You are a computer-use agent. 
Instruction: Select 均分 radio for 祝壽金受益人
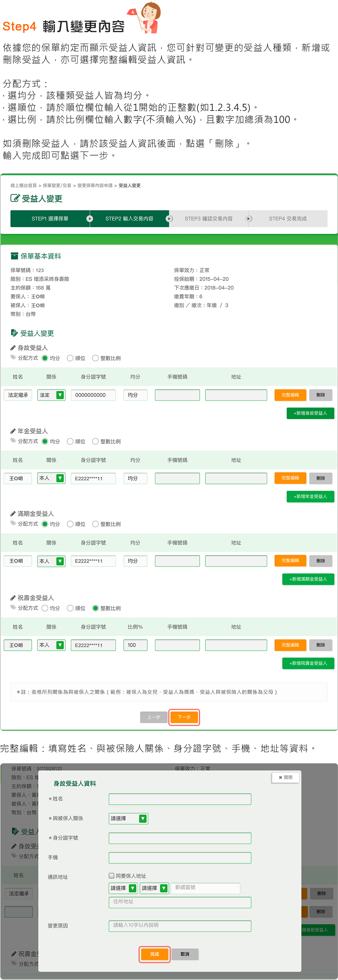tap(45, 608)
